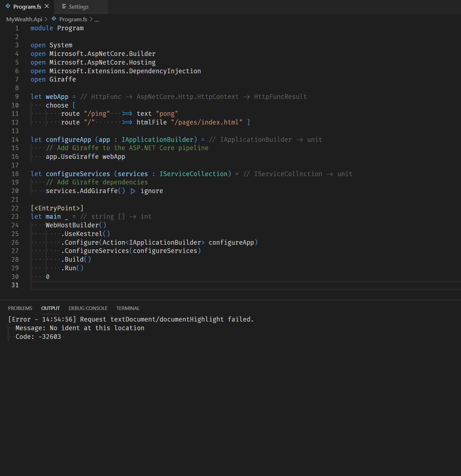Image resolution: width=461 pixels, height=476 pixels.
Task: Click the webApp identifier on line 9
Action: point(57,96)
